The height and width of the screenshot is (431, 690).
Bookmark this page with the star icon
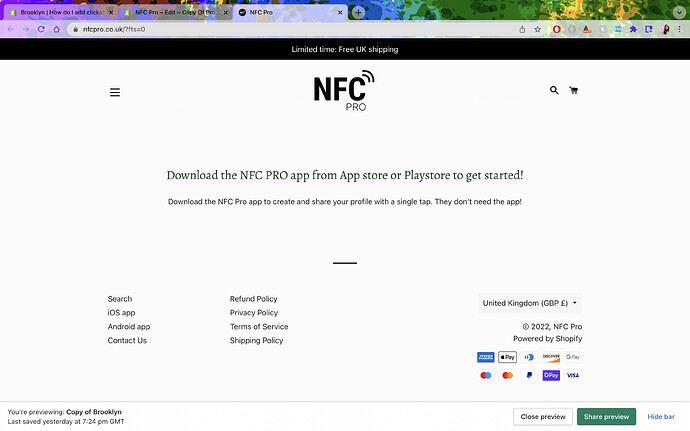click(x=537, y=29)
